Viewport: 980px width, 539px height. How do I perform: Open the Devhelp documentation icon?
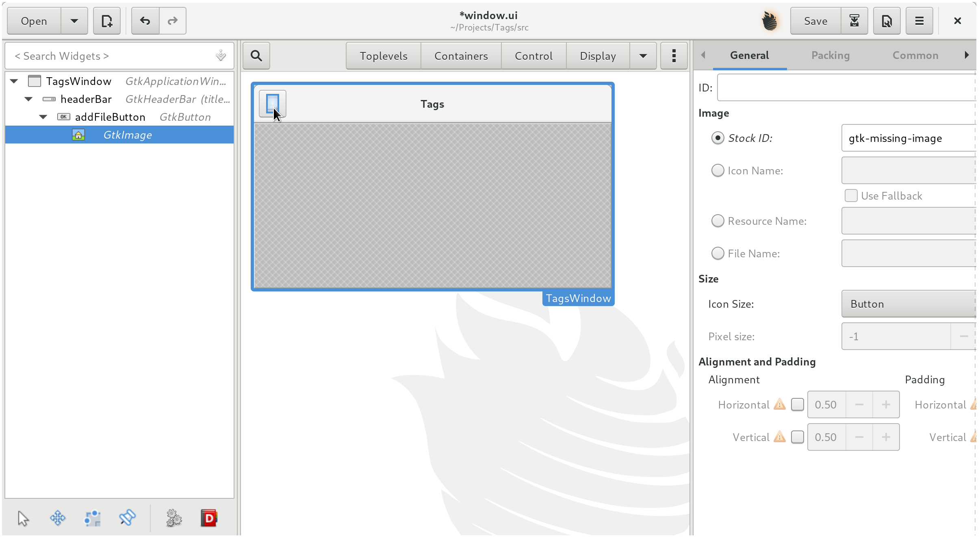(x=209, y=518)
